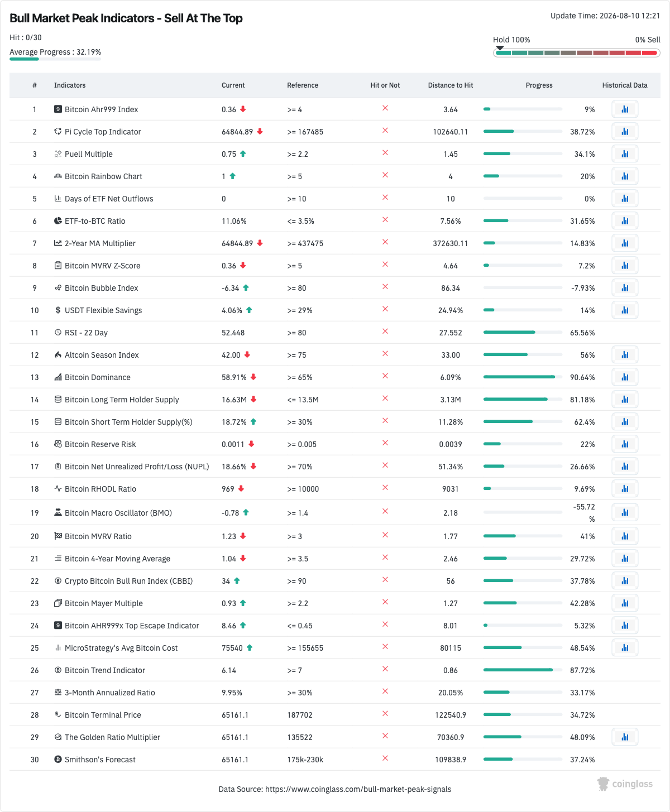Image resolution: width=670 pixels, height=812 pixels.
Task: Click the coinglass logo
Action: click(x=625, y=784)
